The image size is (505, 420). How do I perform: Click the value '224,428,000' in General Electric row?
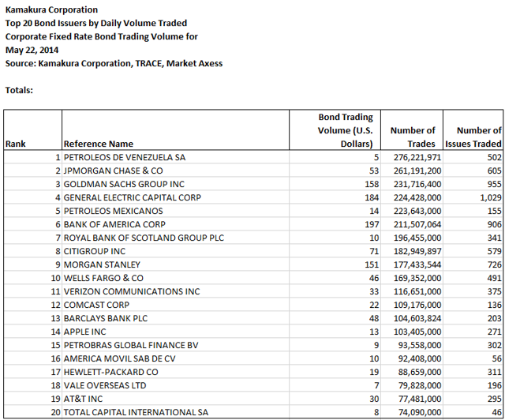pos(417,197)
